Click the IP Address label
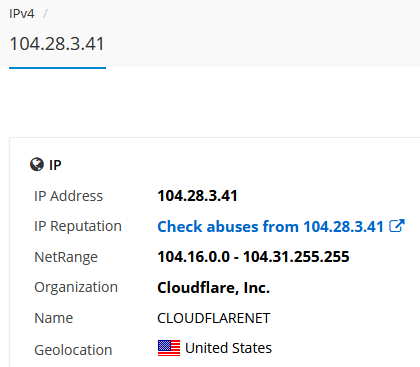 click(69, 196)
